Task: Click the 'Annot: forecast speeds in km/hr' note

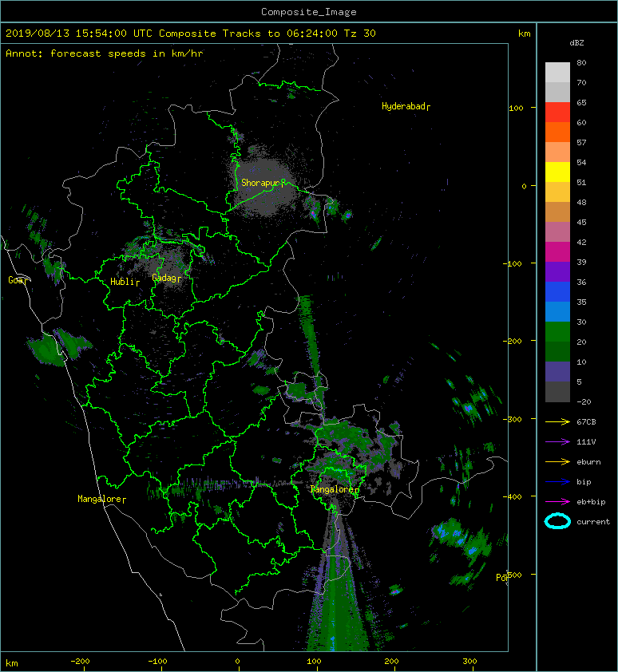Action: pyautogui.click(x=105, y=53)
